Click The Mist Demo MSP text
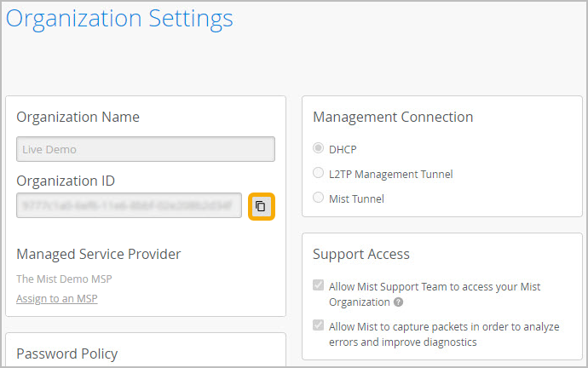This screenshot has height=368, width=588. click(x=64, y=279)
